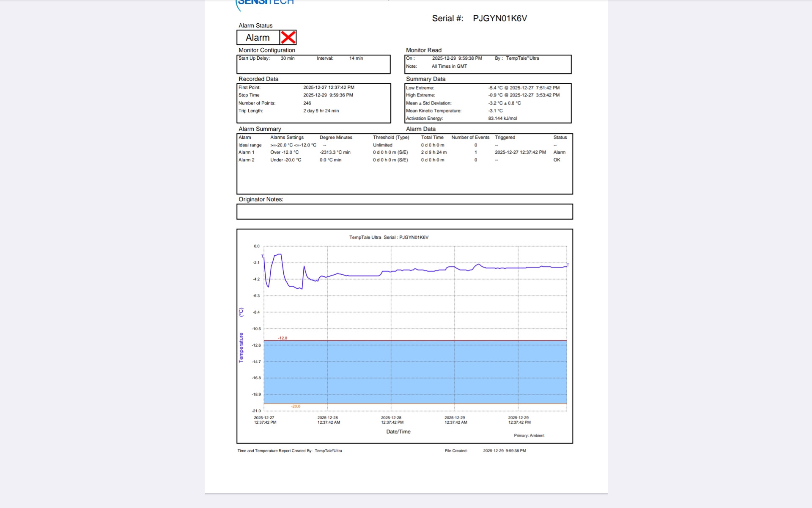Screen dimensions: 812x508
Task: Click the Alarm status label box
Action: 258,37
